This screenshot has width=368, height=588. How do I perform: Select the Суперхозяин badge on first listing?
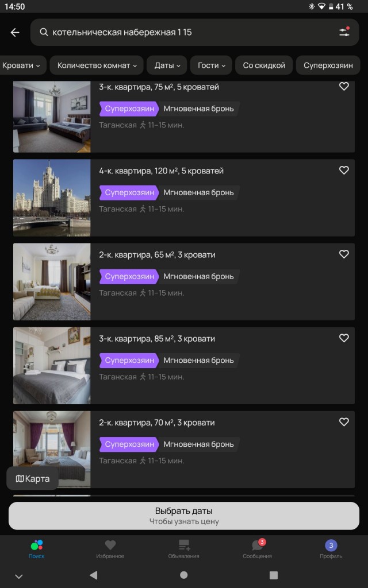[129, 108]
